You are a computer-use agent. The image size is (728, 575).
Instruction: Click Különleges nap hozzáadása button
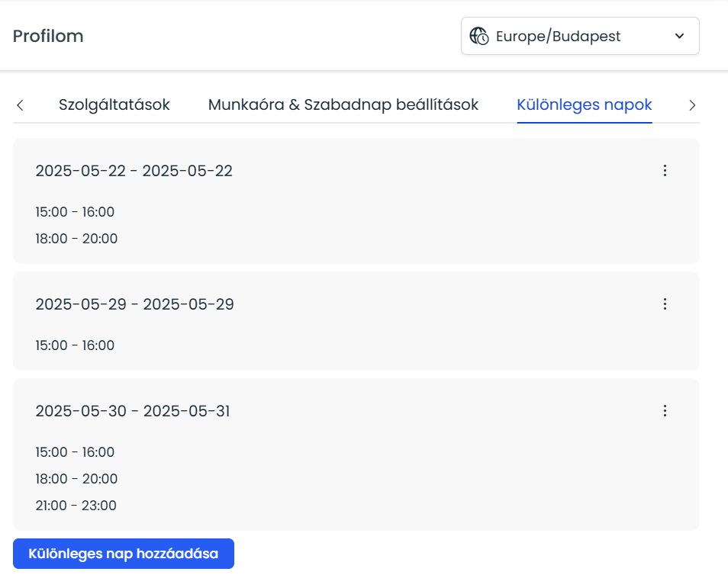click(x=124, y=554)
